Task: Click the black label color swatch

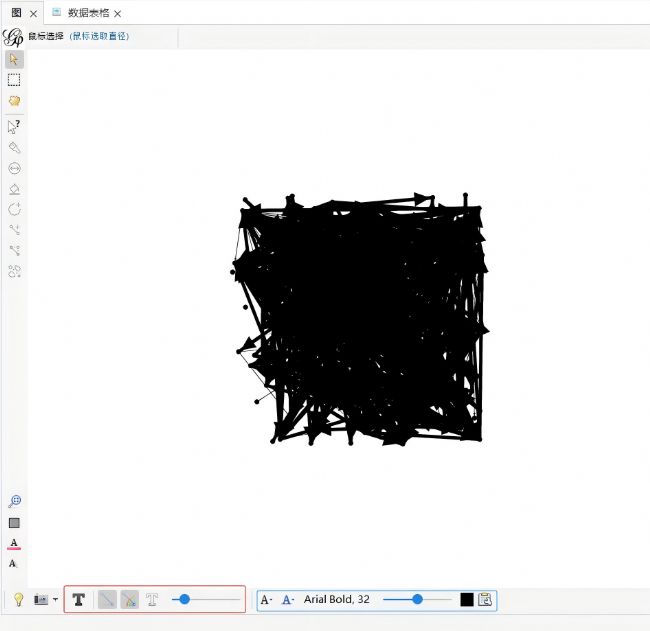Action: click(467, 600)
